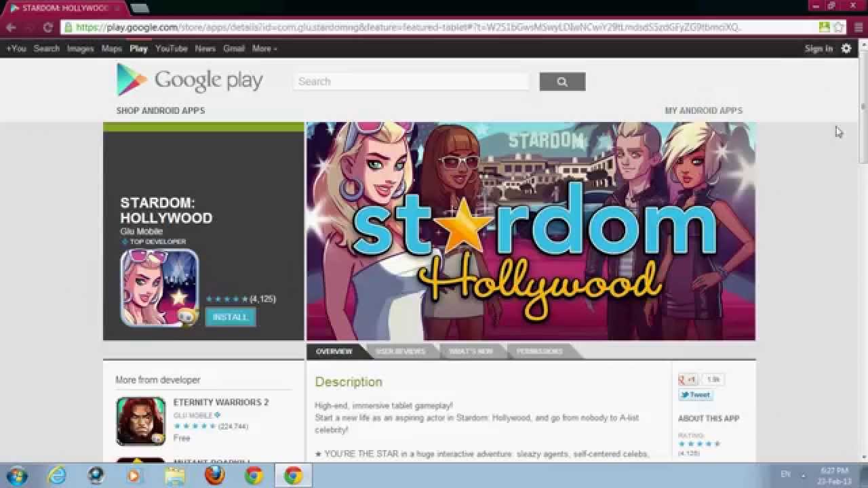Show hidden system tray icons
Screen dimensions: 868x488
click(x=804, y=475)
